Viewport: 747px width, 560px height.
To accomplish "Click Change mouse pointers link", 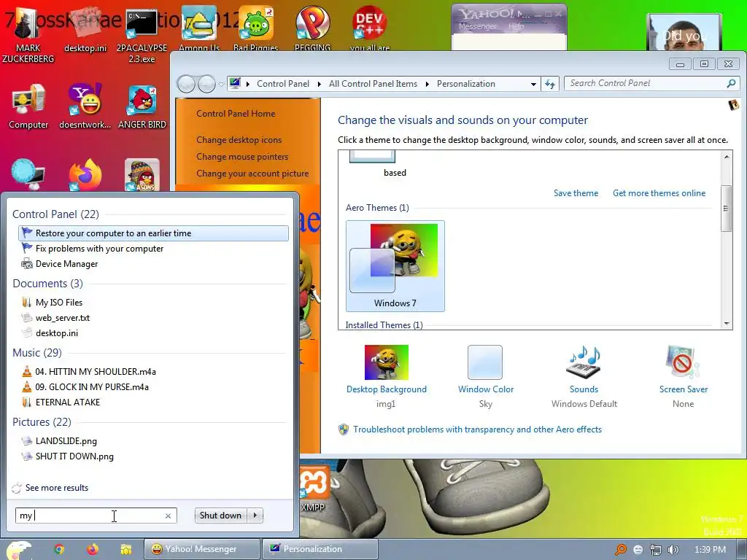I will [242, 157].
